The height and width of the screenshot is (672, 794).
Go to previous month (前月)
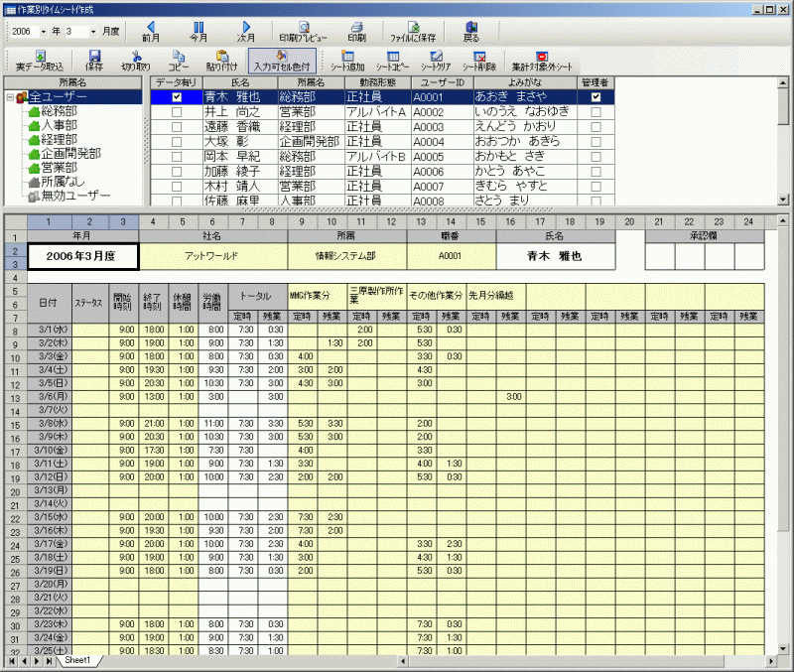(x=151, y=32)
